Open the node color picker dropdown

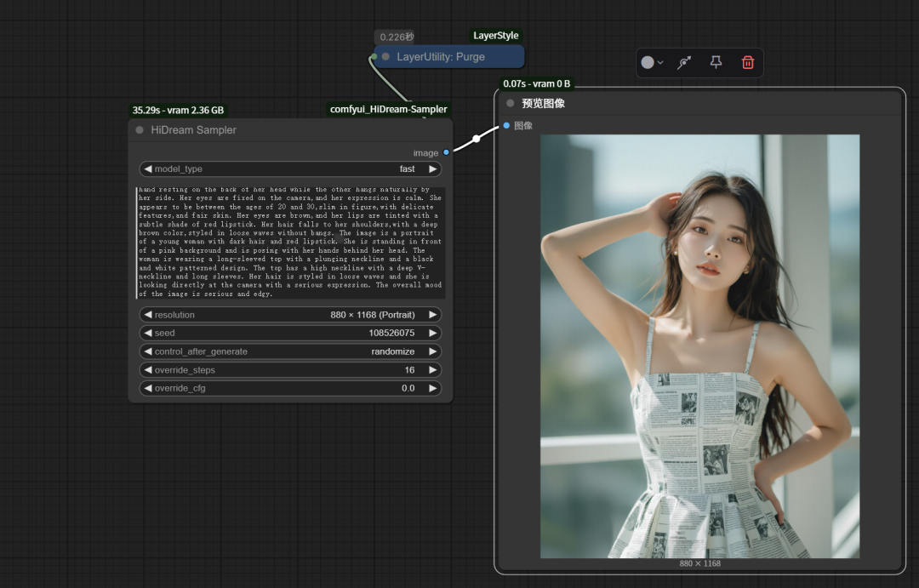tap(652, 62)
